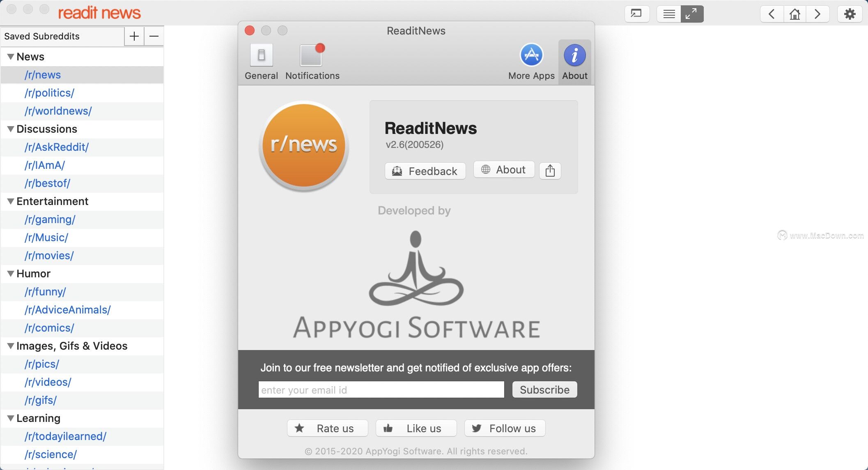Screen dimensions: 868x470
Task: Click Rate us with star icon
Action: coord(327,428)
